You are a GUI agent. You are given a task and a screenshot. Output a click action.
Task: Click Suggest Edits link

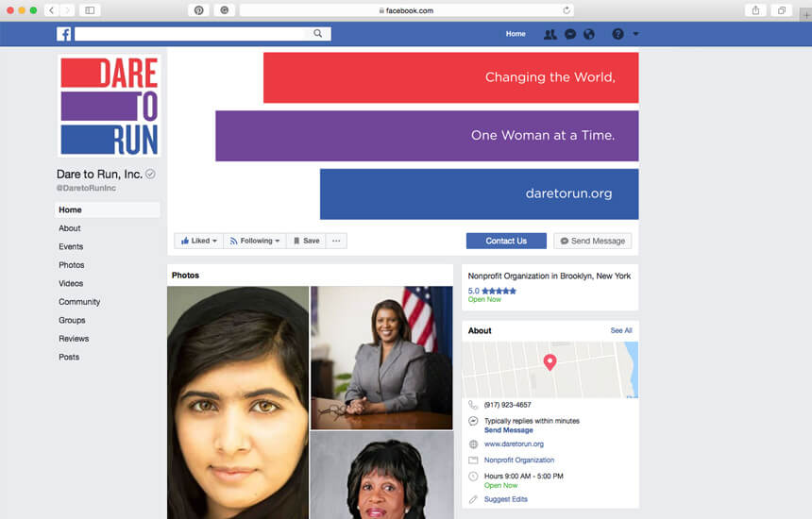coord(505,499)
